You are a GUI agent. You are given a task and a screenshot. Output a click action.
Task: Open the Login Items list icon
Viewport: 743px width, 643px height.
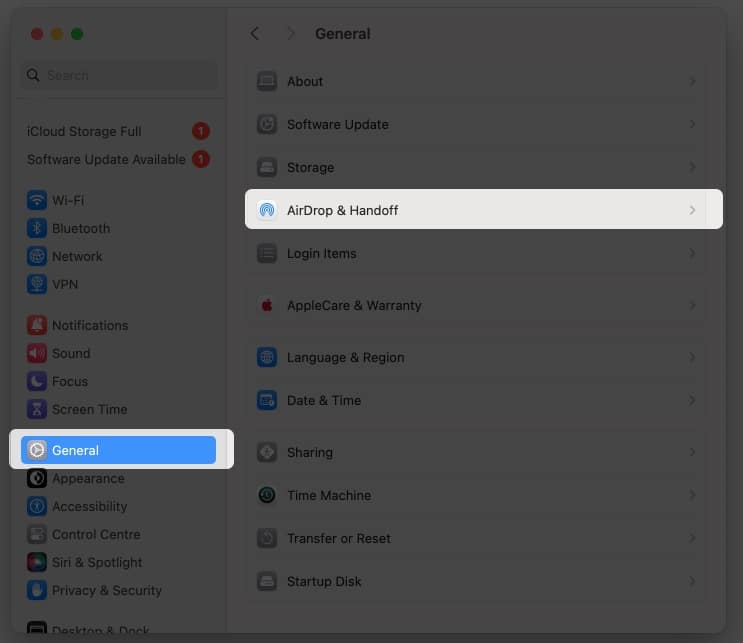[267, 253]
